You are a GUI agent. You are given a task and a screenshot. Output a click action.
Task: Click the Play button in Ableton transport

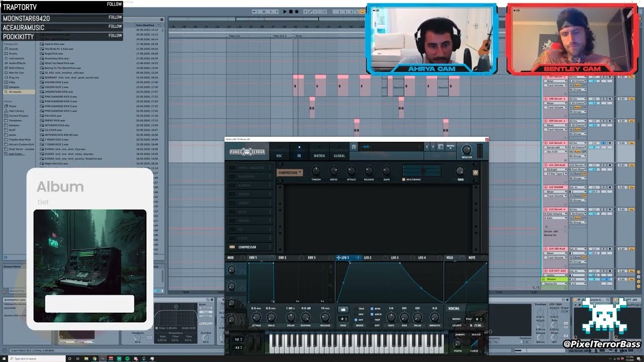pos(285,12)
